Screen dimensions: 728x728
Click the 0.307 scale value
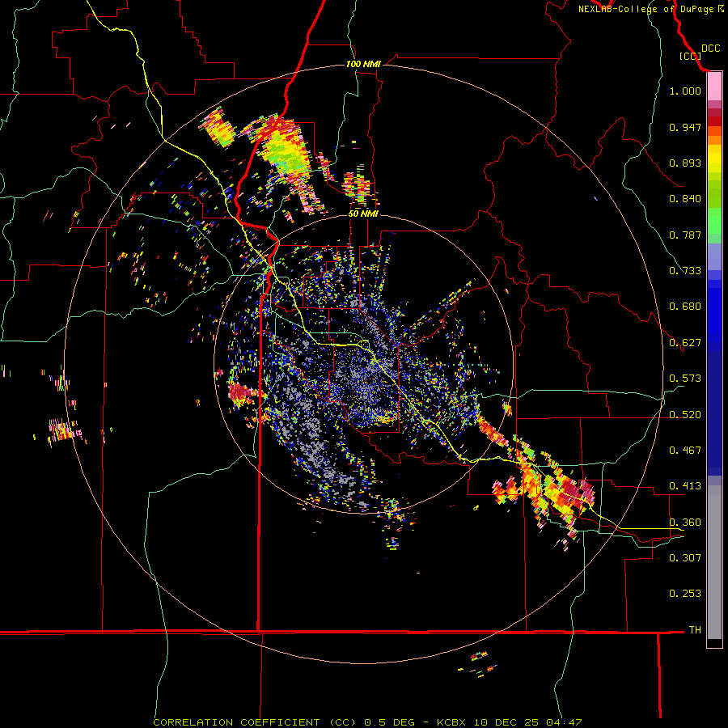pos(685,557)
